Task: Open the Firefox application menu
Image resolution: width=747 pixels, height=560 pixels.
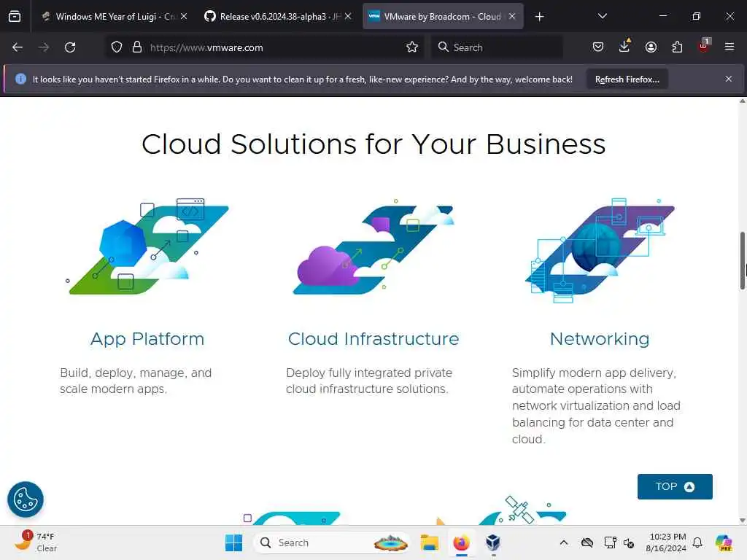Action: 729,47
